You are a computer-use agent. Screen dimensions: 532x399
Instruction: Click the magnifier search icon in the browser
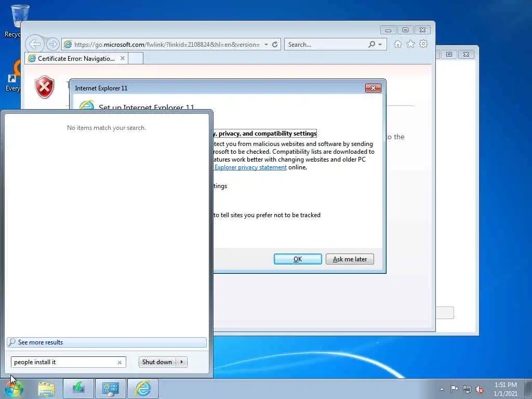click(372, 44)
